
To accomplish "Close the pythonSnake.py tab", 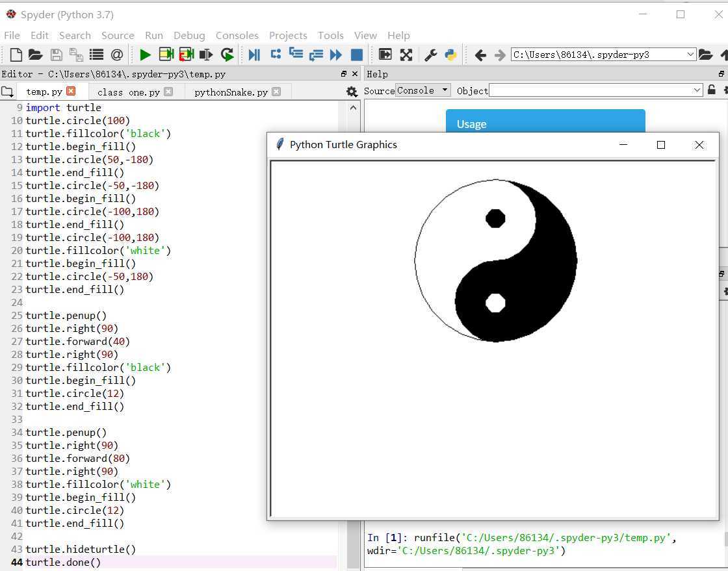I will [x=276, y=92].
